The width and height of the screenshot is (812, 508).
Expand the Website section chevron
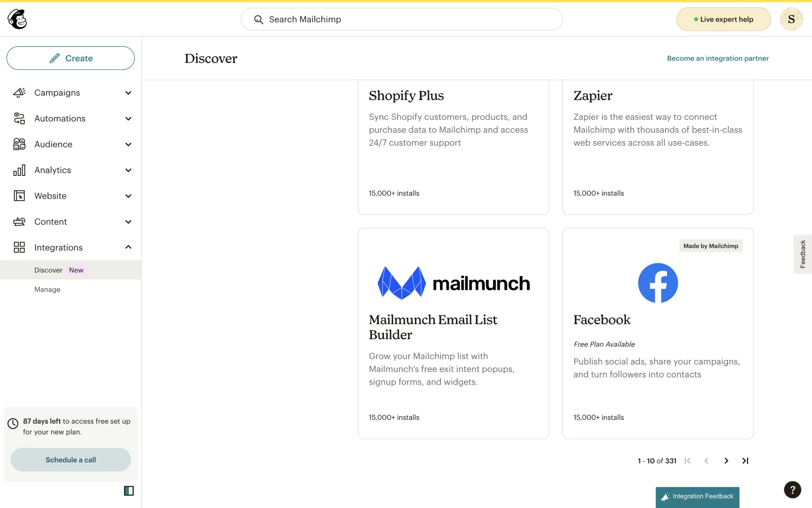tap(128, 196)
